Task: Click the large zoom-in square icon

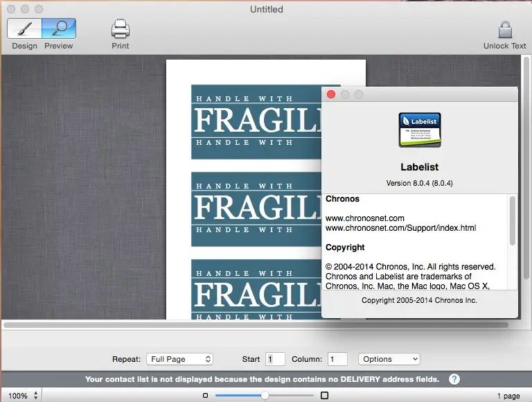Action: 324,395
